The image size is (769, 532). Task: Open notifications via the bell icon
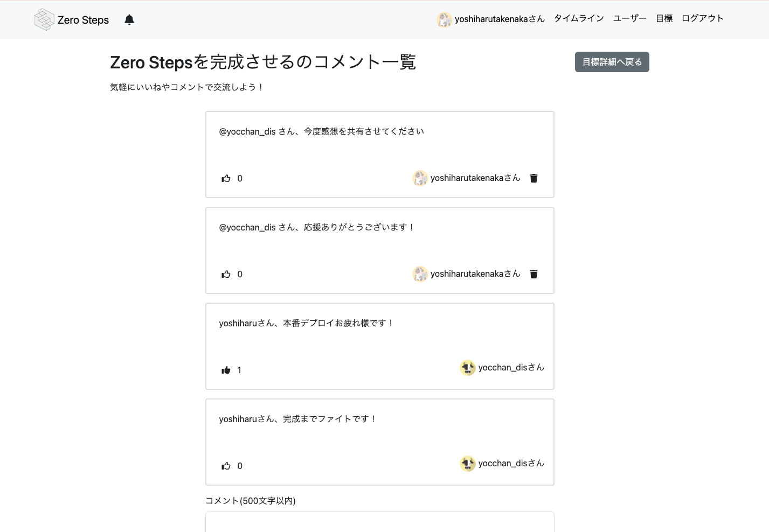[x=129, y=19]
